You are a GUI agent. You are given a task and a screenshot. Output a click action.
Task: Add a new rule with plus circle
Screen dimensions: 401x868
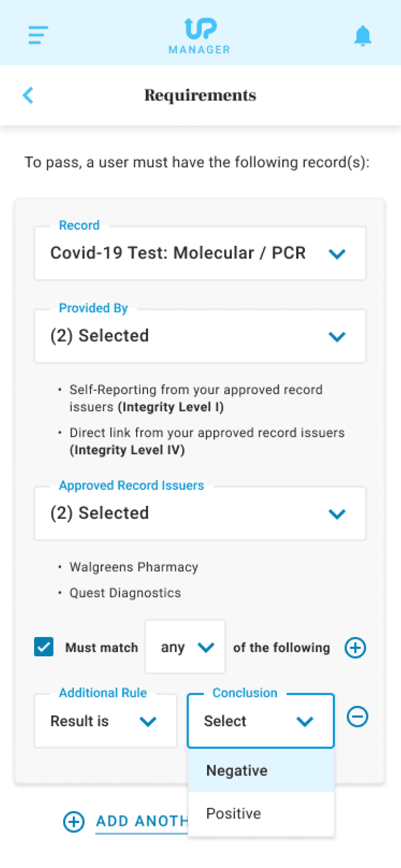point(355,648)
